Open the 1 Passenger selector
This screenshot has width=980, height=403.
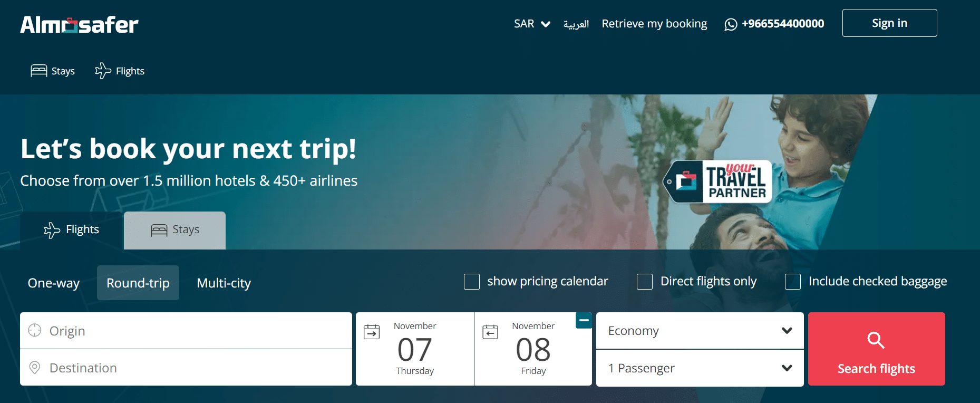click(700, 368)
